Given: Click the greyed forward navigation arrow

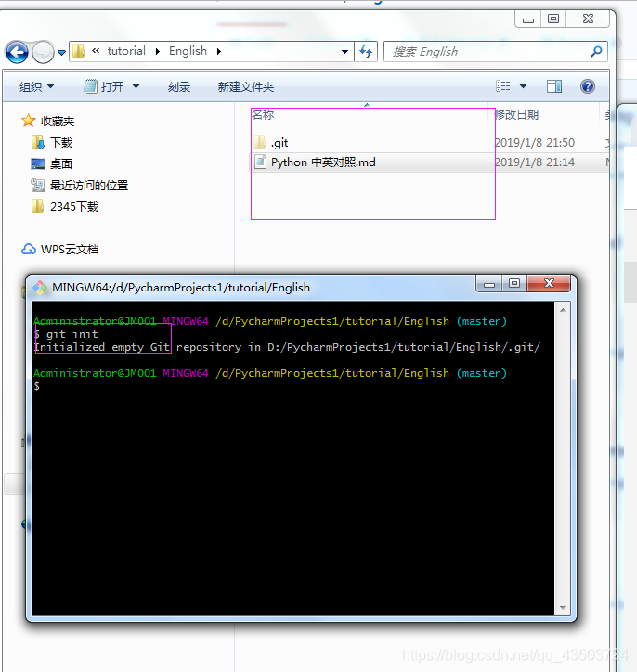Looking at the screenshot, I should click(43, 52).
